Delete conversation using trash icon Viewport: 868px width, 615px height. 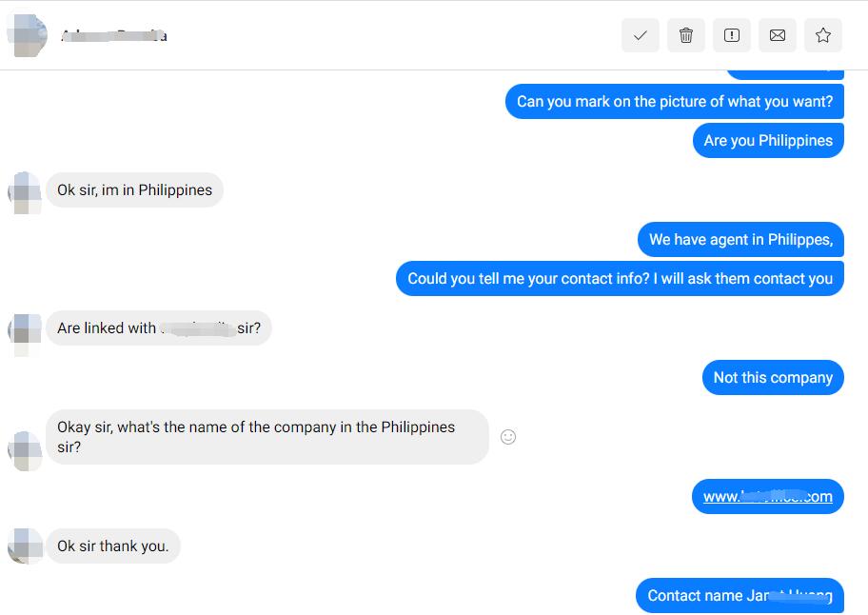pyautogui.click(x=686, y=35)
